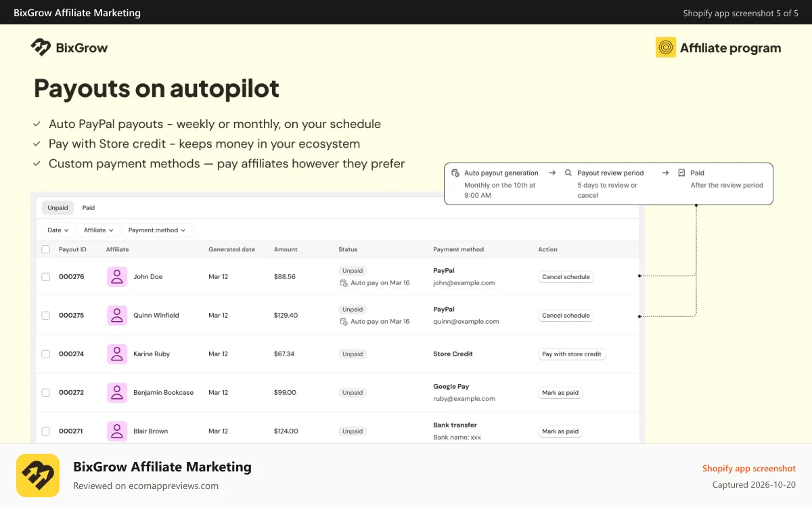Click calendar icon beside John Doe's auto pay date
The height and width of the screenshot is (508, 812).
[344, 283]
